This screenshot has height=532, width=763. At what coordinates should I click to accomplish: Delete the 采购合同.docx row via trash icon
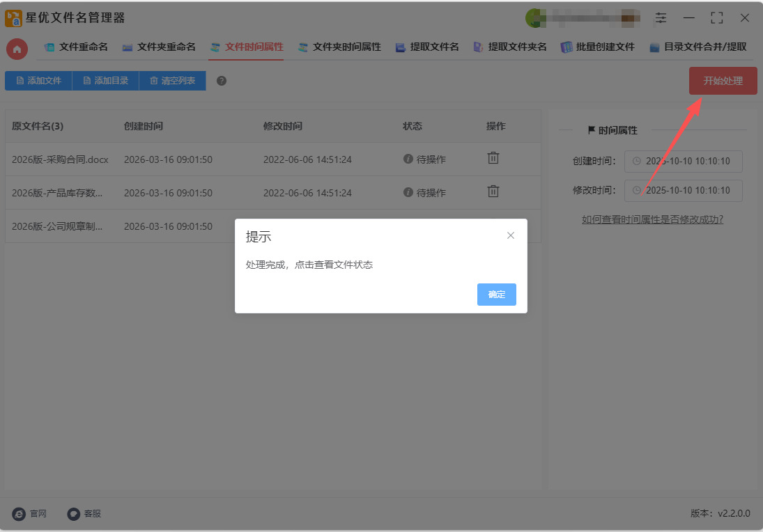click(x=493, y=158)
